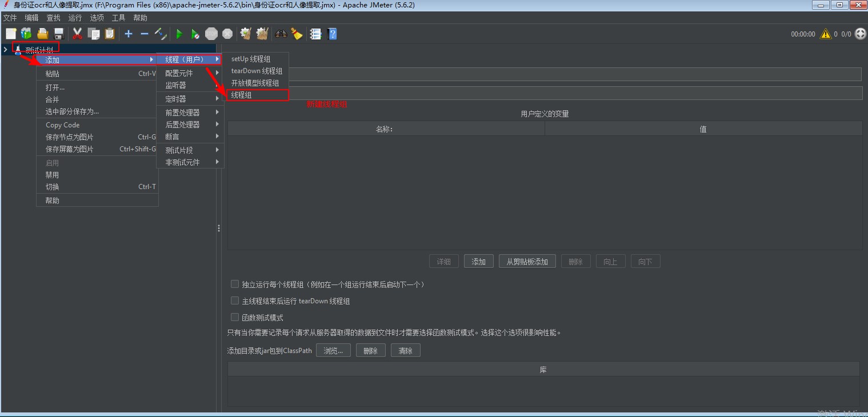Expand all nodes with plus icon

(129, 34)
